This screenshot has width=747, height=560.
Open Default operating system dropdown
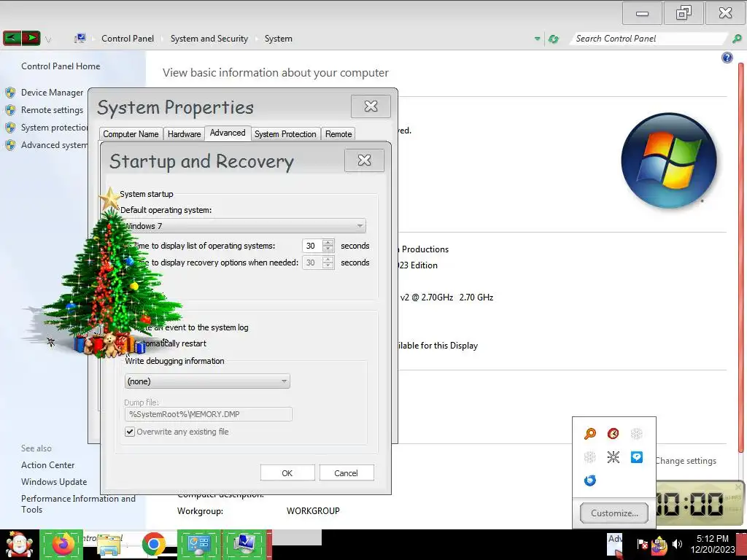tap(244, 226)
